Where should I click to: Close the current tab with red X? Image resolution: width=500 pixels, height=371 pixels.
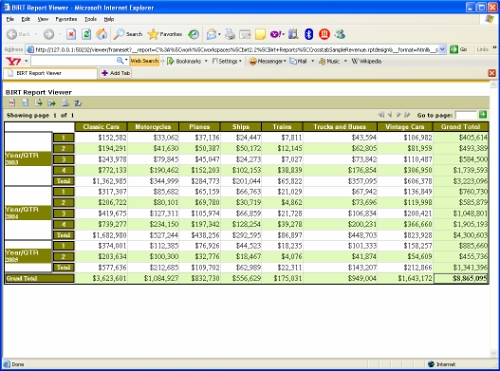[492, 73]
